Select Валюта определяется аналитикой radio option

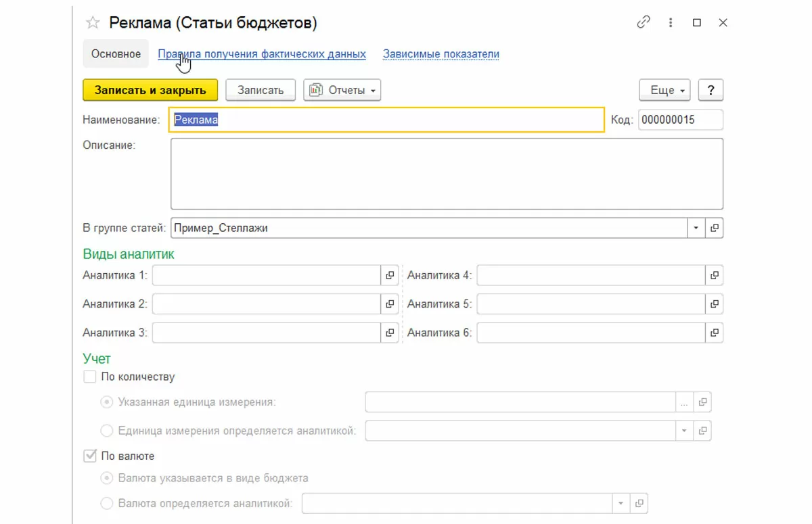[x=107, y=503]
